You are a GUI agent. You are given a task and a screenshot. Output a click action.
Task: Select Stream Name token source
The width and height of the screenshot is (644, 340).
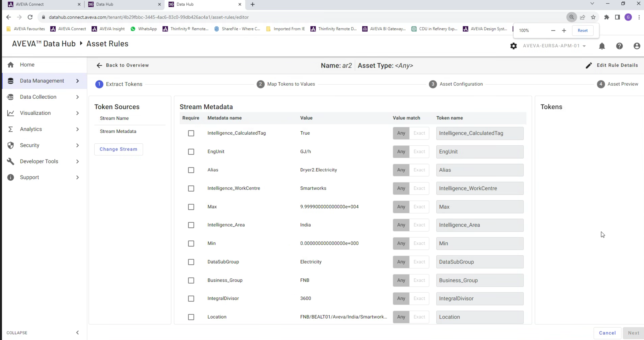pyautogui.click(x=114, y=118)
